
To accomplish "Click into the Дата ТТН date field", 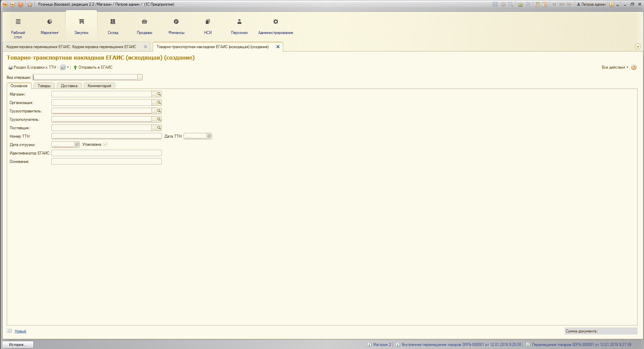I will coord(195,136).
